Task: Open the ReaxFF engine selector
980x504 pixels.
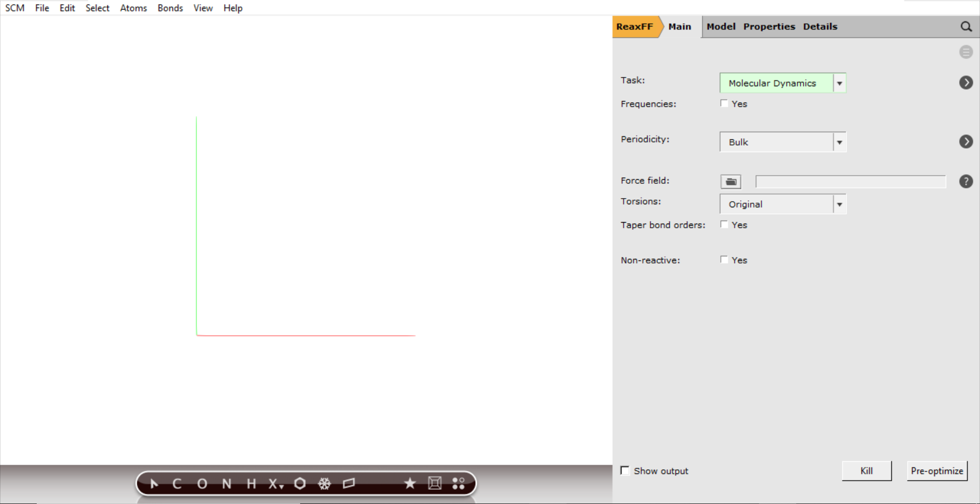Action: click(635, 27)
